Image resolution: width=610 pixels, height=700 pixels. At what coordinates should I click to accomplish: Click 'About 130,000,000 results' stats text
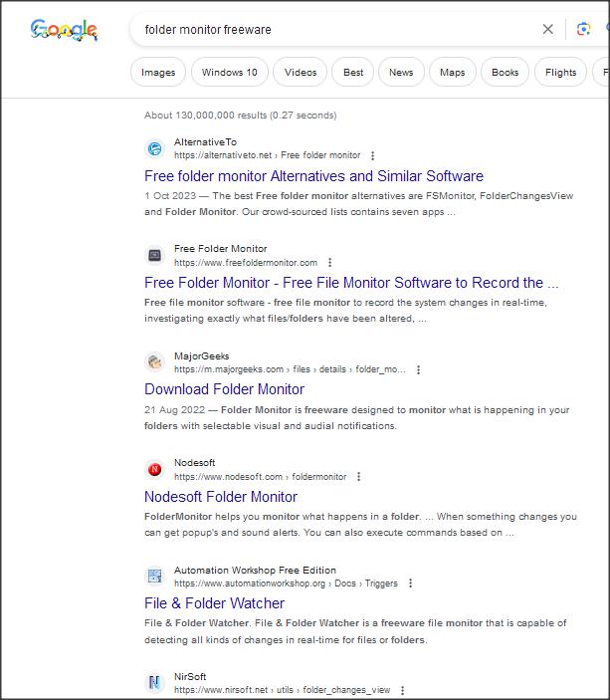click(x=240, y=116)
